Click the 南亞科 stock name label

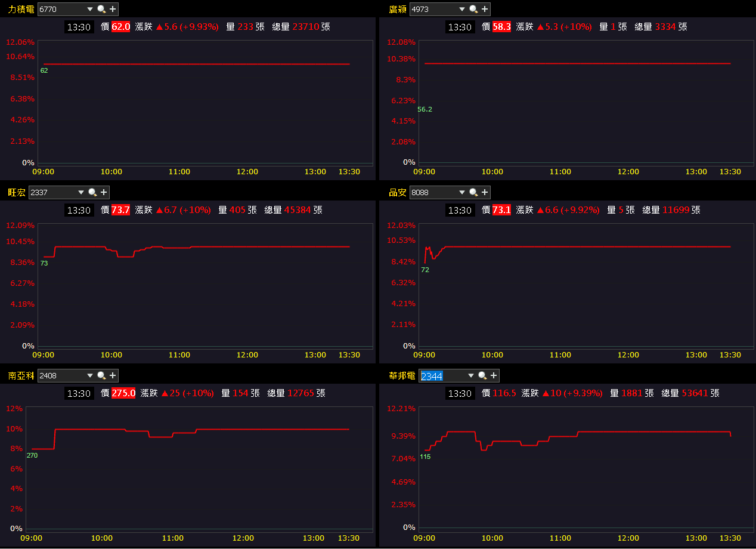(21, 375)
